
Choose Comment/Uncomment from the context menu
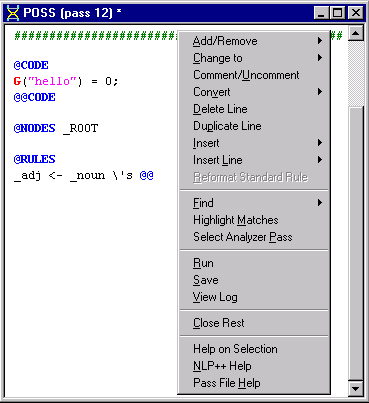[x=254, y=75]
